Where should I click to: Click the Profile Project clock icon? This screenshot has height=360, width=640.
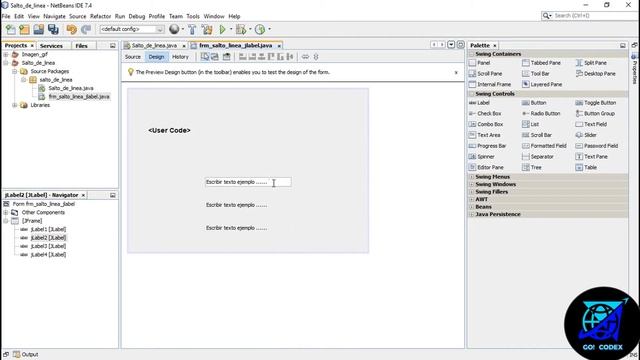[x=260, y=29]
